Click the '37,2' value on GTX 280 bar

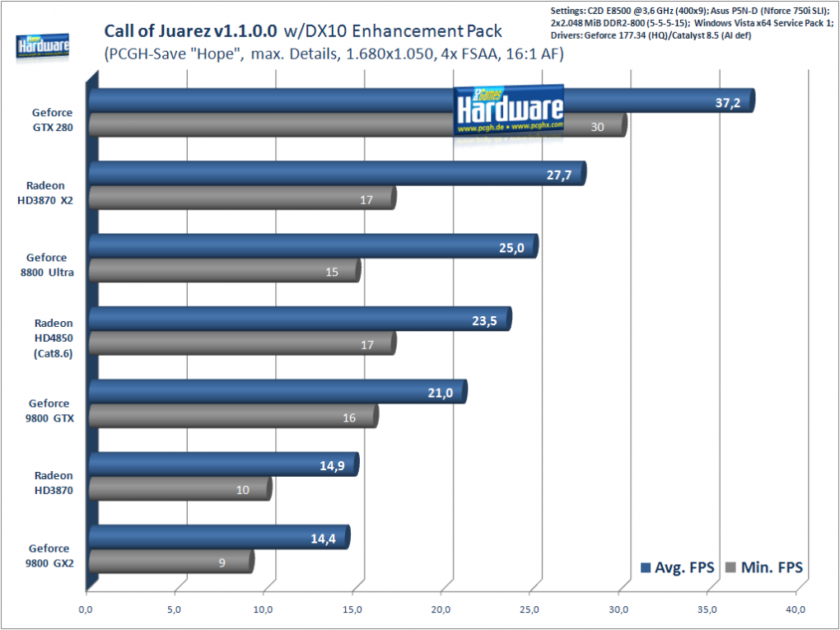pos(728,103)
